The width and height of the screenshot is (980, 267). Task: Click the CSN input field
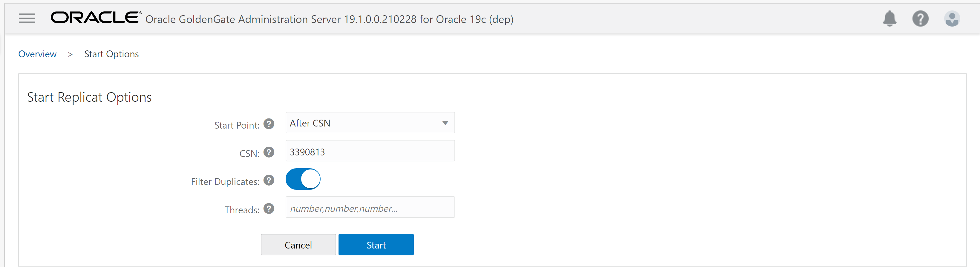tap(370, 151)
